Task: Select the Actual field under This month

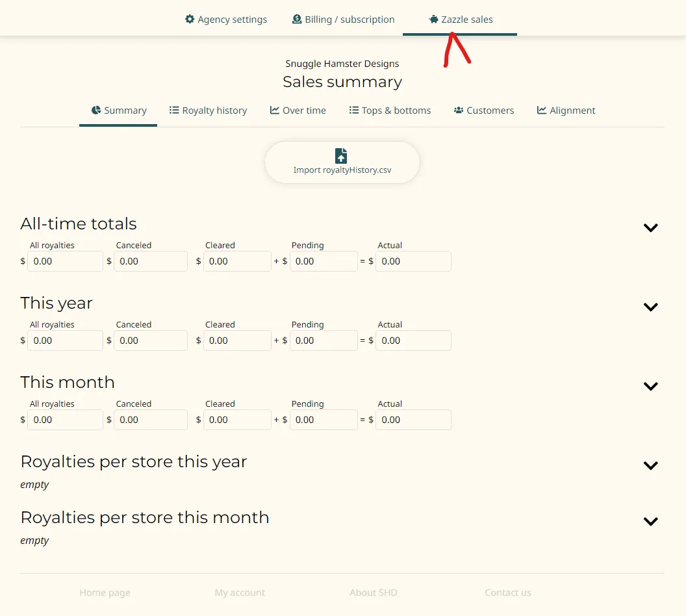Action: 413,420
